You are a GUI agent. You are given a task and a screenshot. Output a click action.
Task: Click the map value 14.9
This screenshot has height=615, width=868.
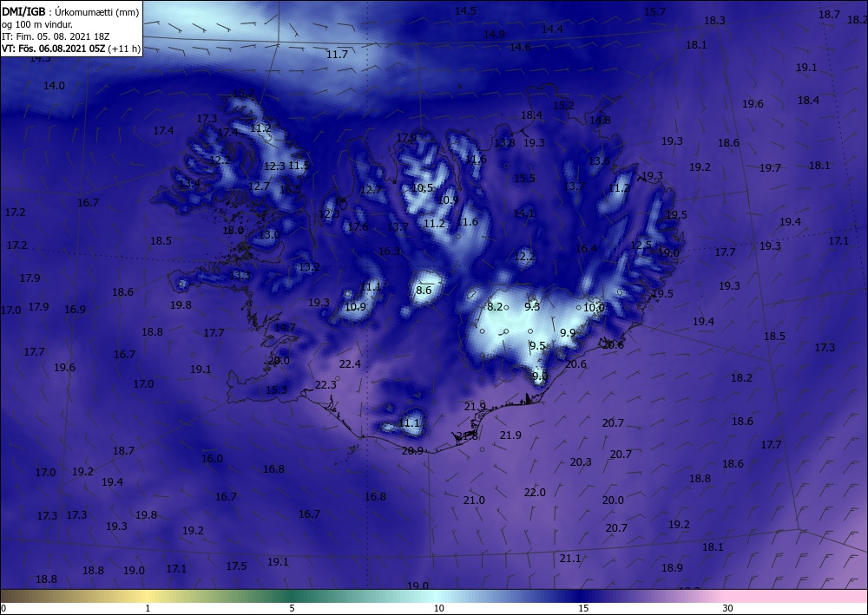494,35
